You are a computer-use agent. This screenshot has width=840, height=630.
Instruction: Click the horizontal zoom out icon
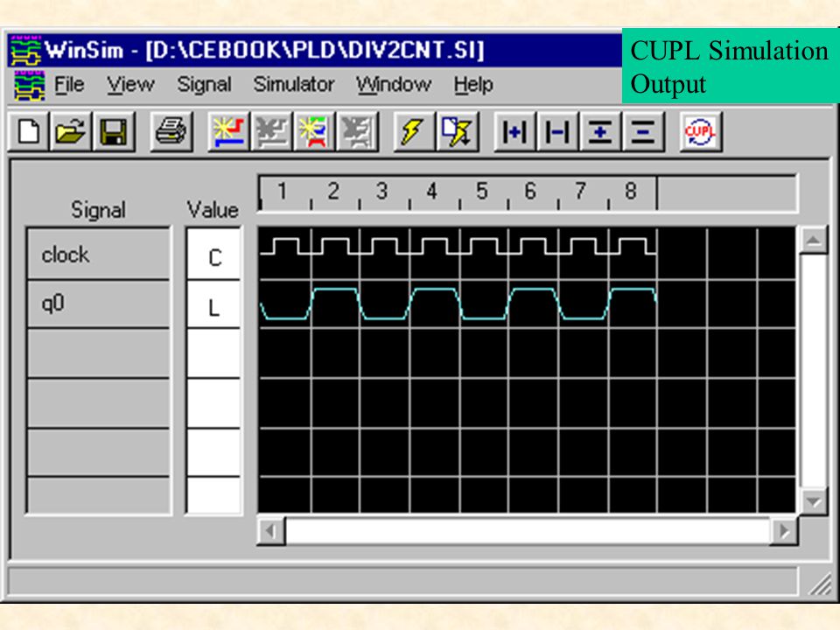557,132
